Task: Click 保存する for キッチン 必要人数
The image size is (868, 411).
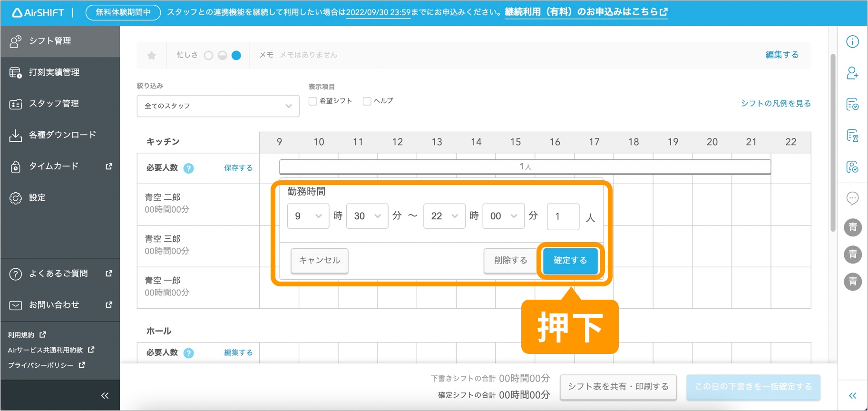Action: click(x=238, y=168)
